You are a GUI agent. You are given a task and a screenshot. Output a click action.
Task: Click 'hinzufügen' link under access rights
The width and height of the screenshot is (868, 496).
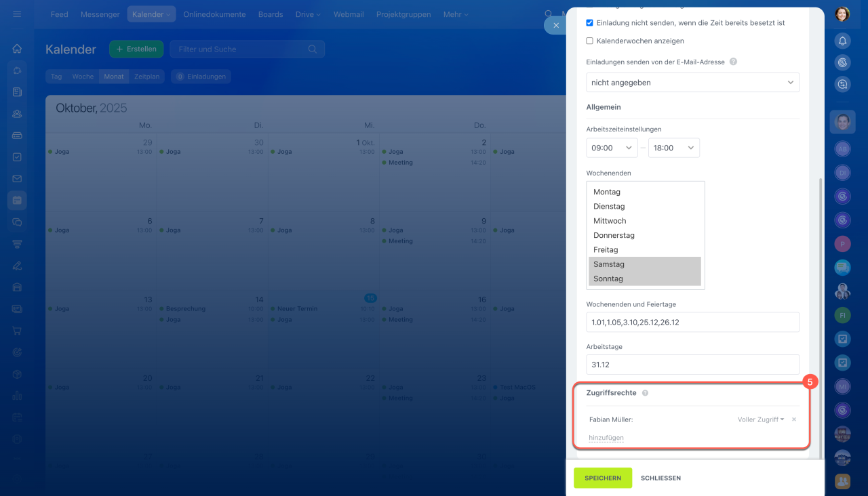tap(606, 438)
